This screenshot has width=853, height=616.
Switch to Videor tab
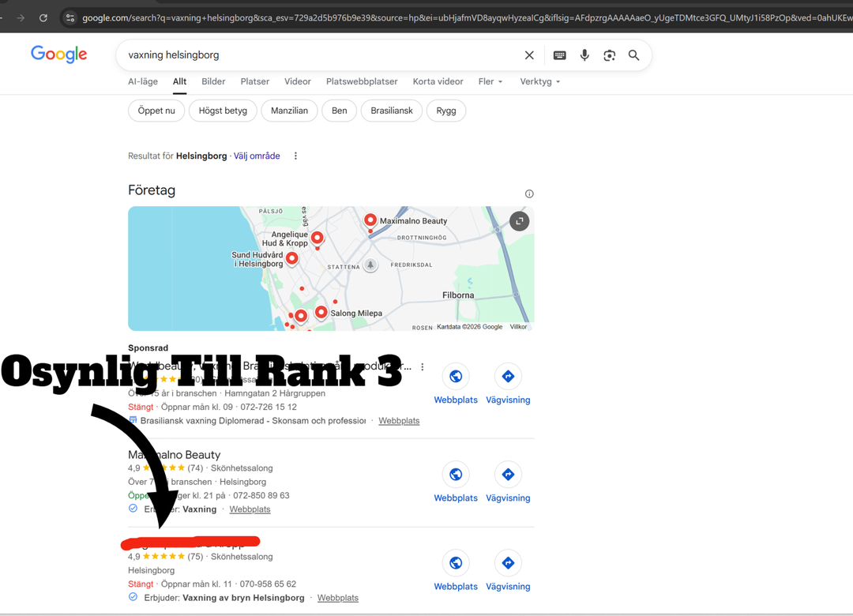pos(298,81)
